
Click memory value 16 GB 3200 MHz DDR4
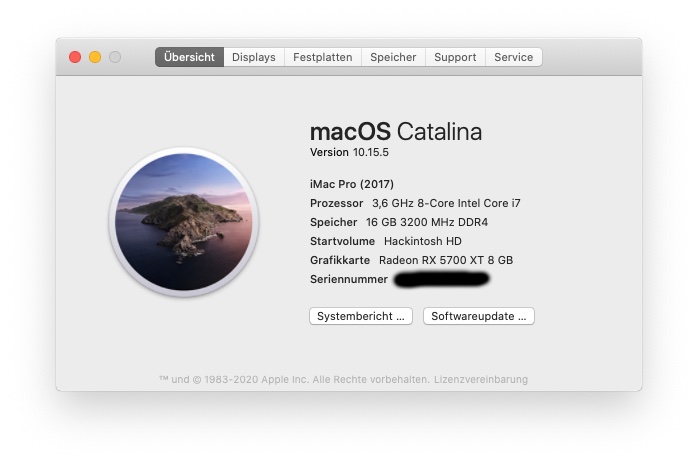coord(427,222)
